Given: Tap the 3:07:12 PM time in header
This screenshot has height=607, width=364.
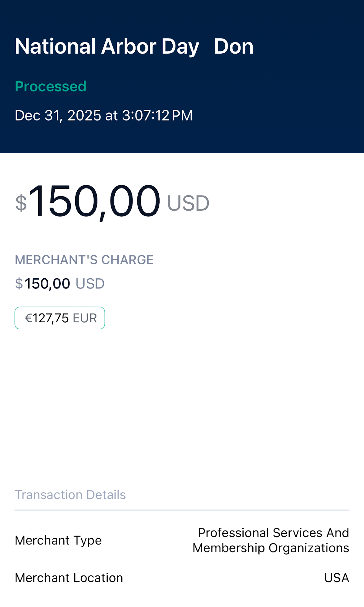Looking at the screenshot, I should click(157, 116).
